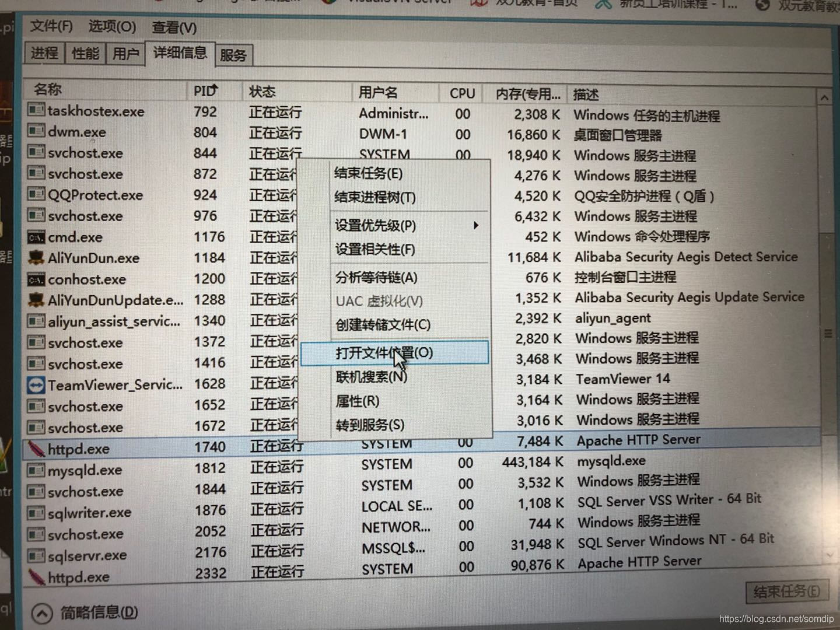Click icon of svchost.exe PID 1372
The width and height of the screenshot is (840, 630).
point(36,342)
